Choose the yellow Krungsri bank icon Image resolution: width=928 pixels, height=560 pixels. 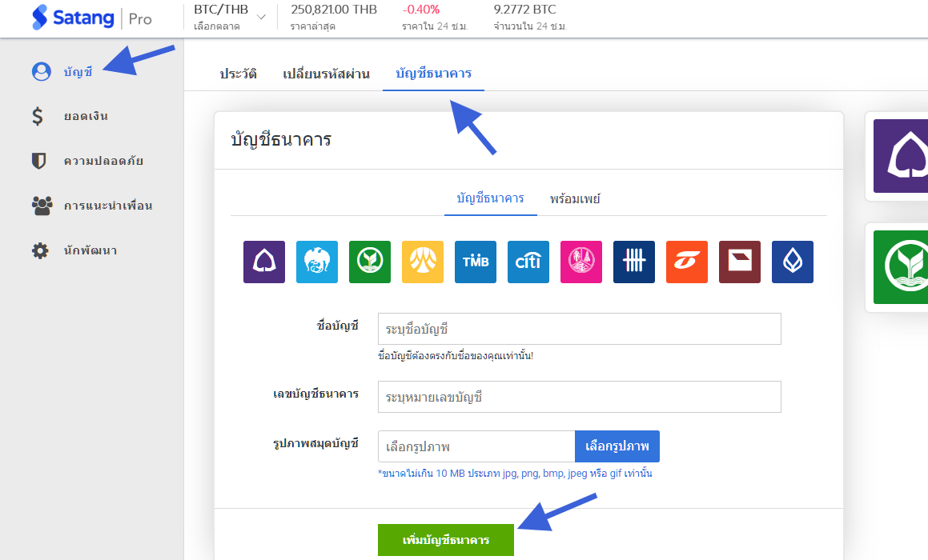[423, 262]
